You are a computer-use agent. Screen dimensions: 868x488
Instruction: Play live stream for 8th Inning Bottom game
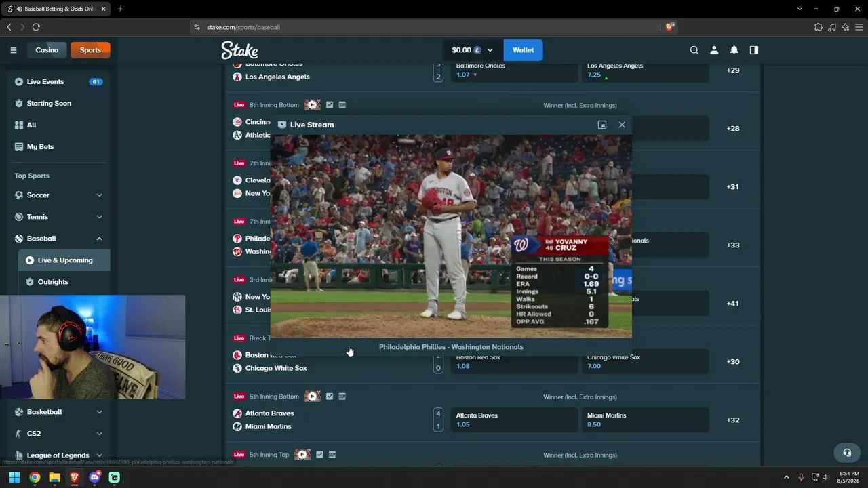(312, 105)
